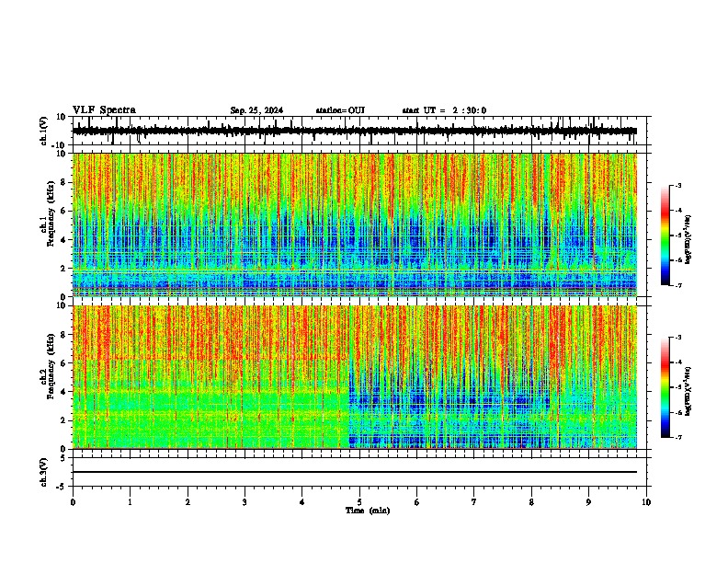
Task: Click the ch.1 color scale bar
Action: click(665, 236)
